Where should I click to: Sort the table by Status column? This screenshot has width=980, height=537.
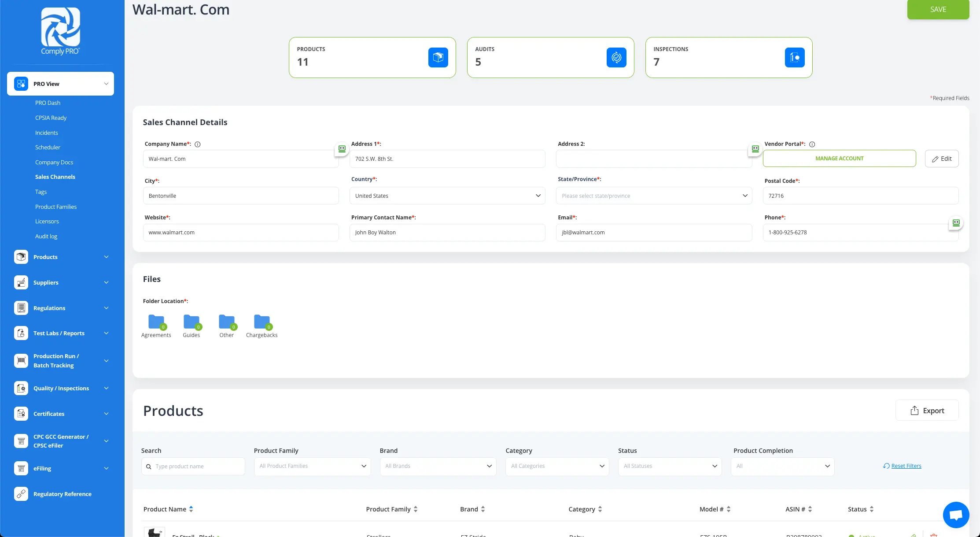click(x=871, y=509)
